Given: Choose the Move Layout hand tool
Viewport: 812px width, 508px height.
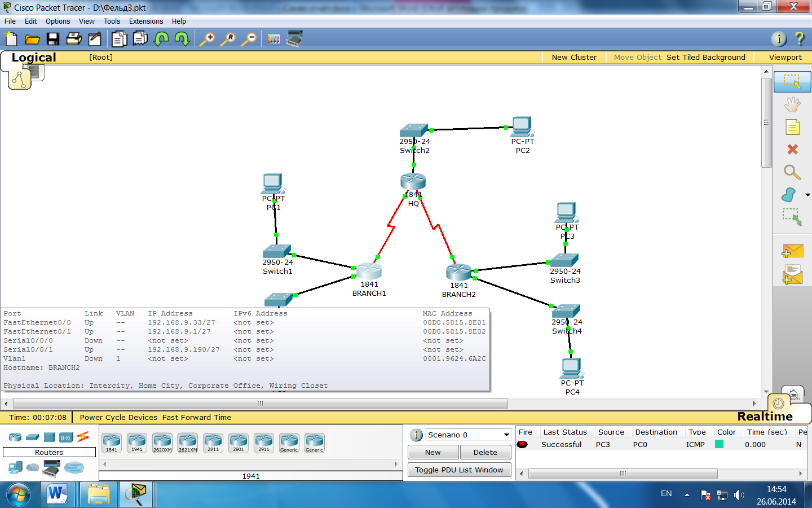Looking at the screenshot, I should (792, 104).
